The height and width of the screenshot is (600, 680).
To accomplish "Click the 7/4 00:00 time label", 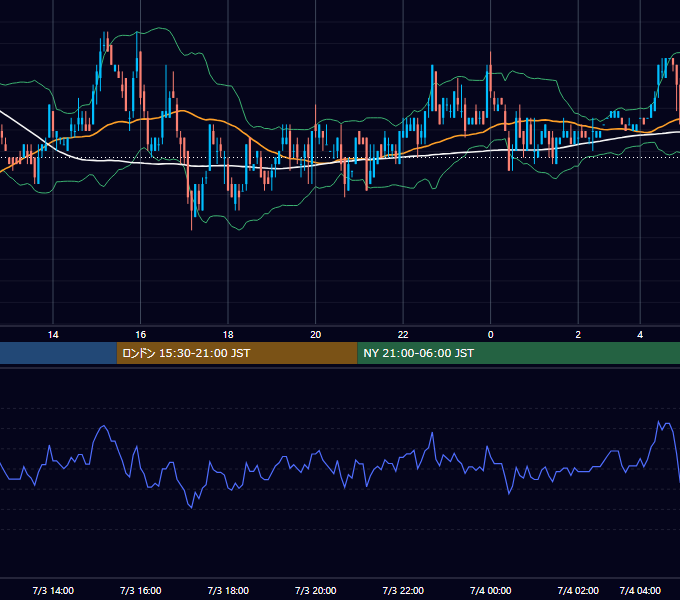I will (x=490, y=590).
